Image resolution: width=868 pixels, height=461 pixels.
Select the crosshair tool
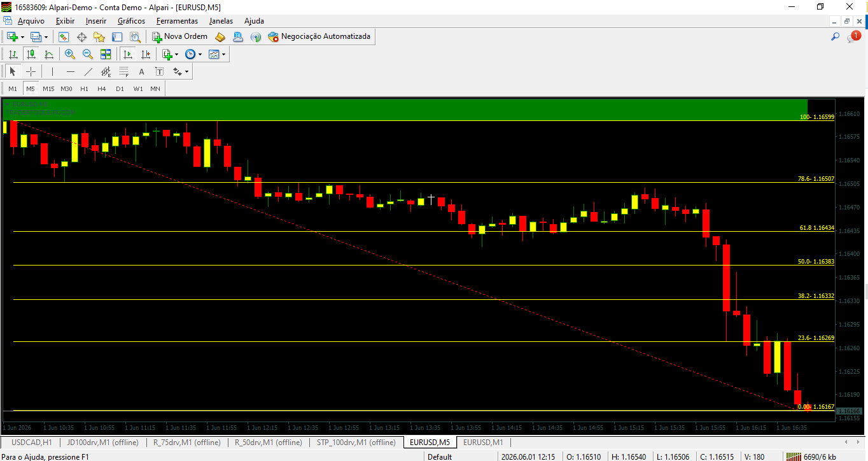pyautogui.click(x=31, y=71)
